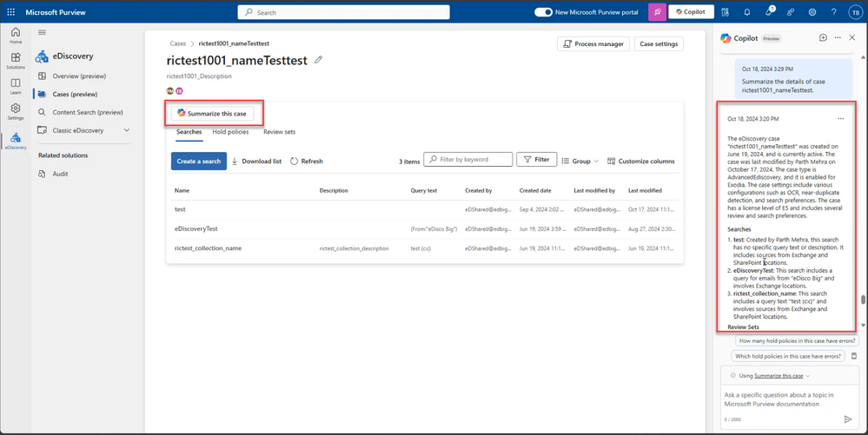Click the pink feedback icon in header
The height and width of the screenshot is (435, 868).
[657, 11]
